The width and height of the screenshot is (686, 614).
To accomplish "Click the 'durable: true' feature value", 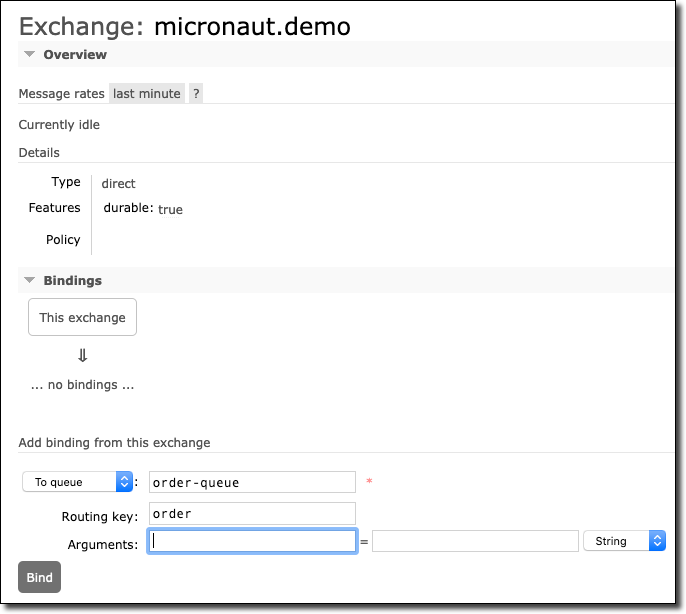I will click(x=143, y=209).
